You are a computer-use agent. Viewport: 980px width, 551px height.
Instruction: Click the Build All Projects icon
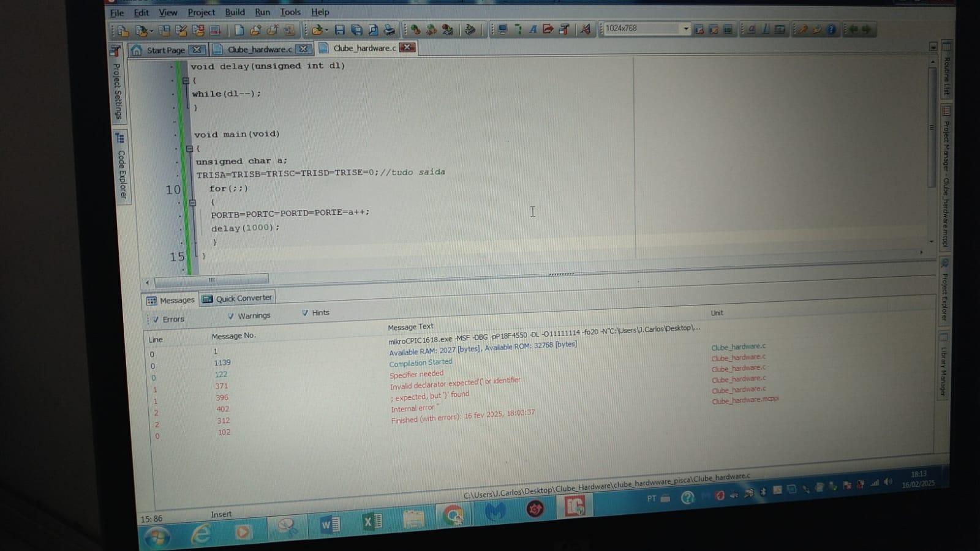(431, 29)
